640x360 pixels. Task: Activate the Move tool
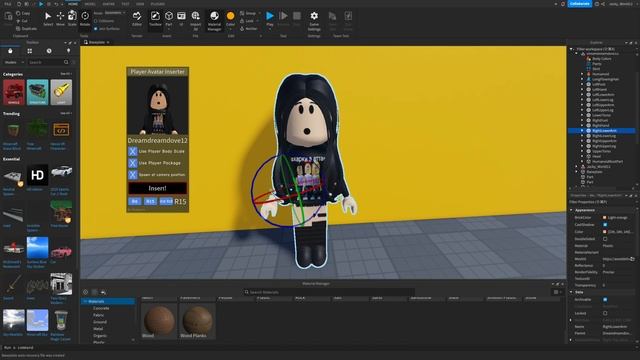60,19
